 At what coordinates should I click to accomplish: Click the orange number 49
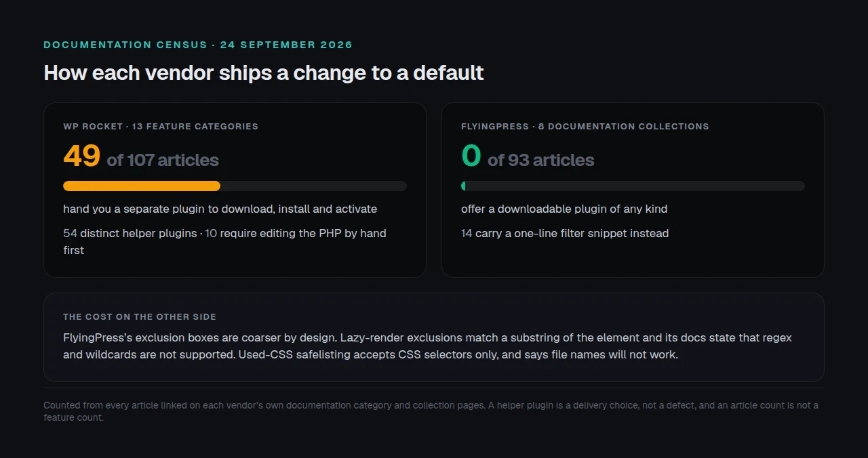(82, 156)
